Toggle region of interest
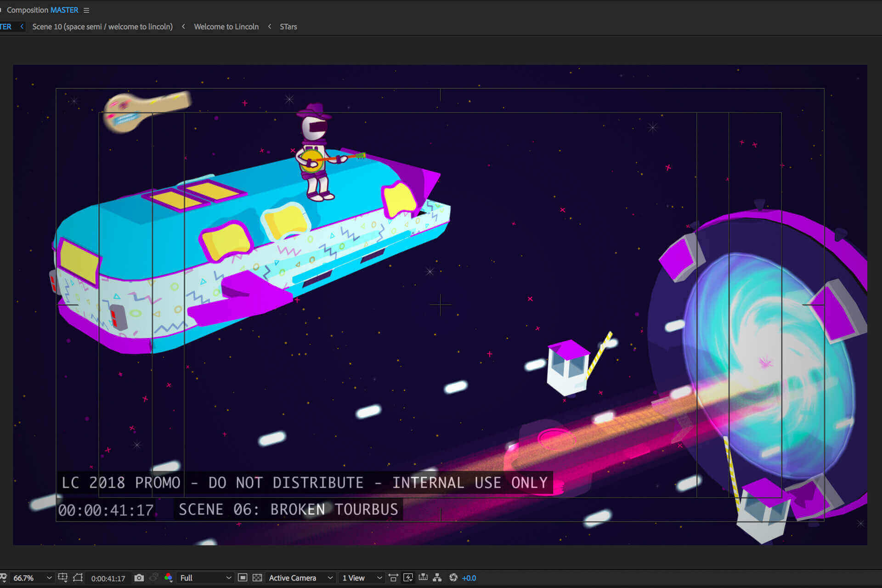Screen dimensions: 882x588 pyautogui.click(x=243, y=577)
